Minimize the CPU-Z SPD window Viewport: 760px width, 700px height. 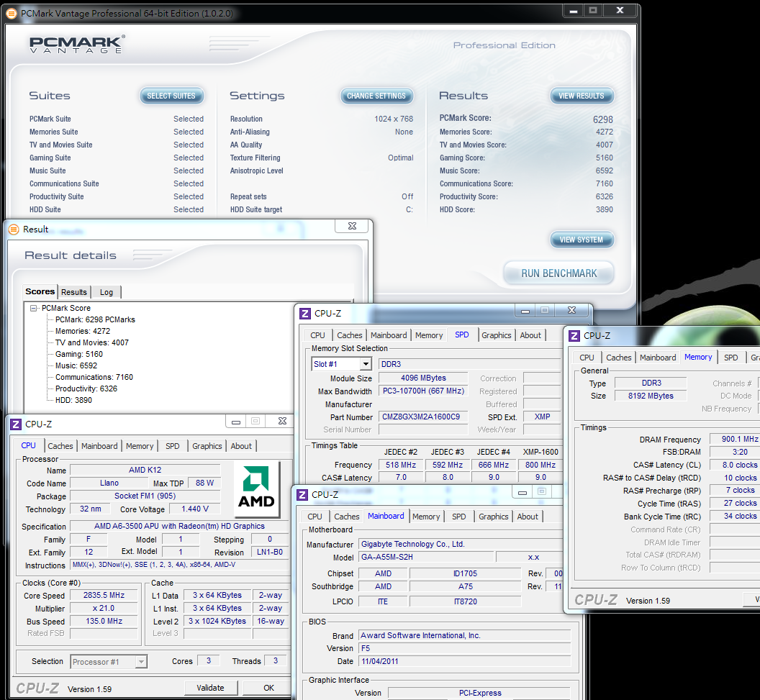[525, 311]
